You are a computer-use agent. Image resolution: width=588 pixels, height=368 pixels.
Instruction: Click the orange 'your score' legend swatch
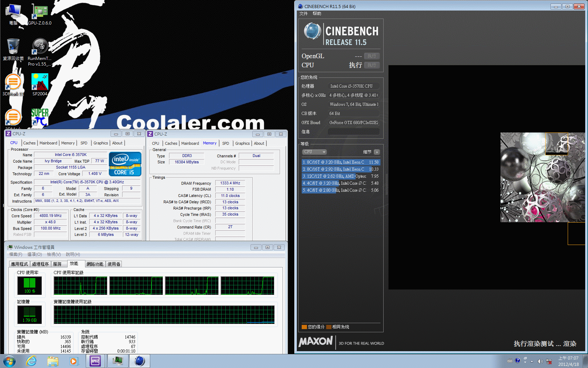(x=304, y=327)
